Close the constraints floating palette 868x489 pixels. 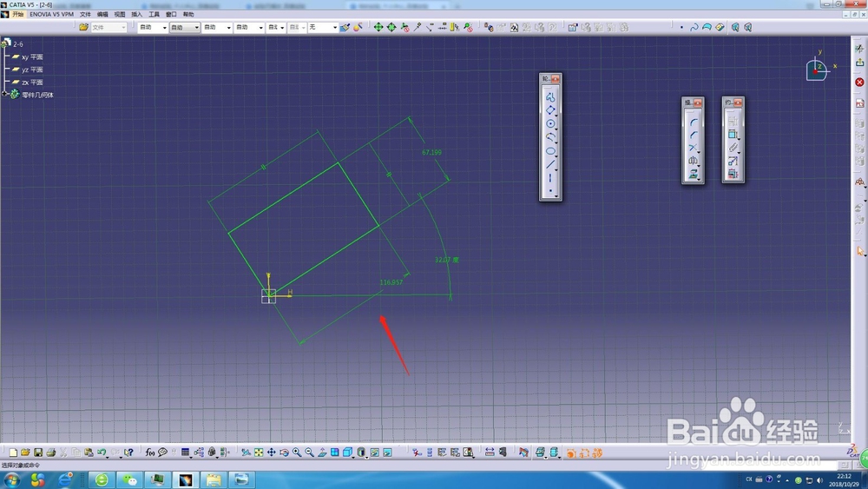[x=738, y=103]
